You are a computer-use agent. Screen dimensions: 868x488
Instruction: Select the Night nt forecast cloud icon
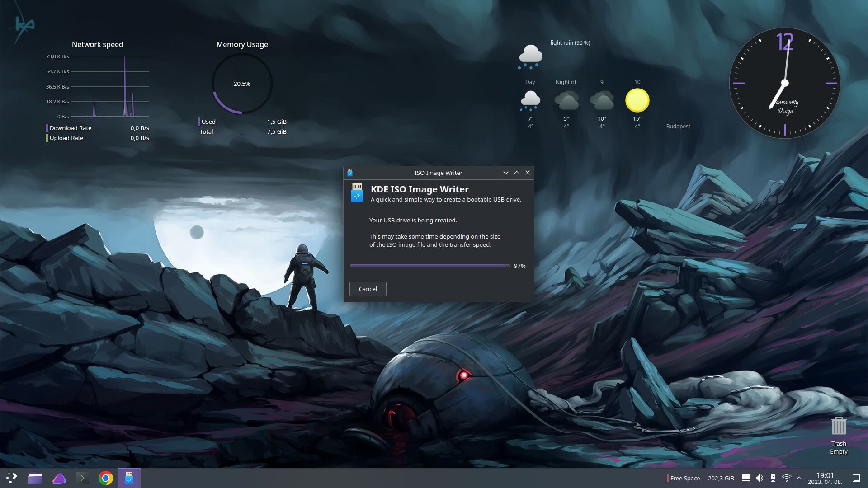point(566,101)
